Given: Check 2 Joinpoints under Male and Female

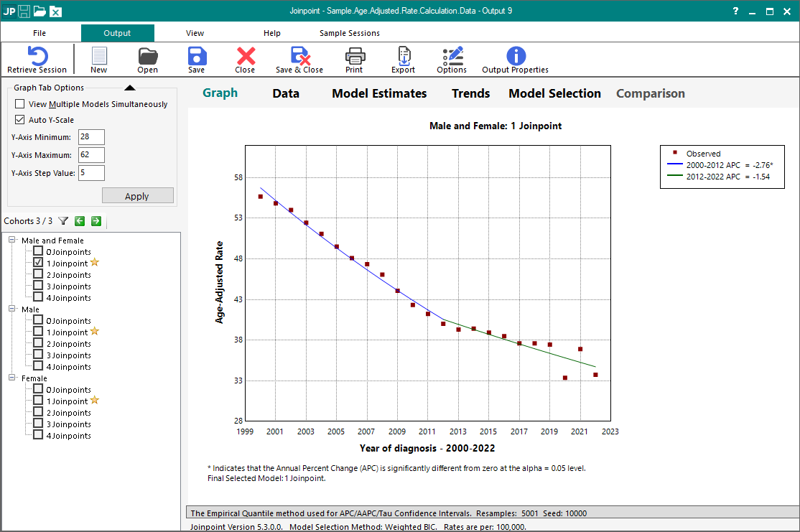Looking at the screenshot, I should [x=38, y=275].
